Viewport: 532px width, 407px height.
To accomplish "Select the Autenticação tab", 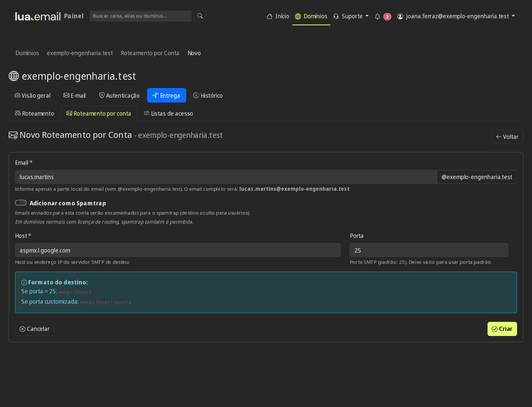I will (x=119, y=95).
